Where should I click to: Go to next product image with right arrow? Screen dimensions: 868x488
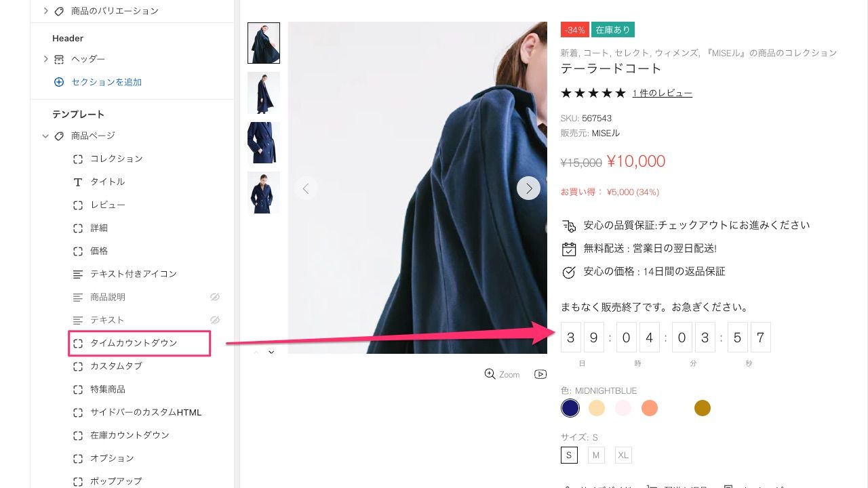point(529,188)
